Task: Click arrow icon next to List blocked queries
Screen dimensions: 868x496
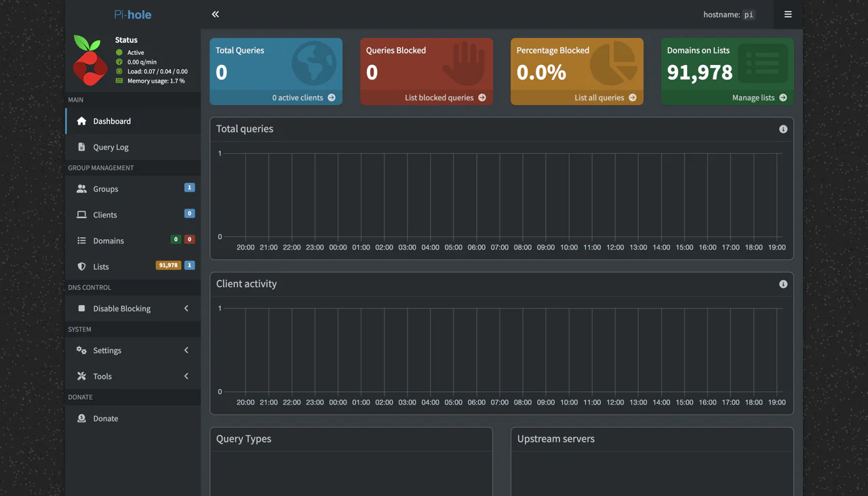Action: (482, 98)
